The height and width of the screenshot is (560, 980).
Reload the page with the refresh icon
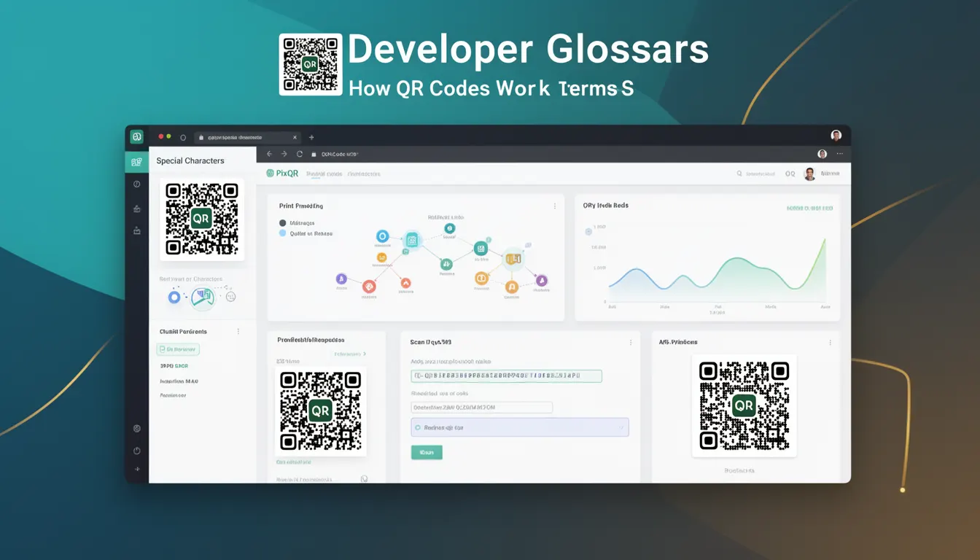point(299,154)
